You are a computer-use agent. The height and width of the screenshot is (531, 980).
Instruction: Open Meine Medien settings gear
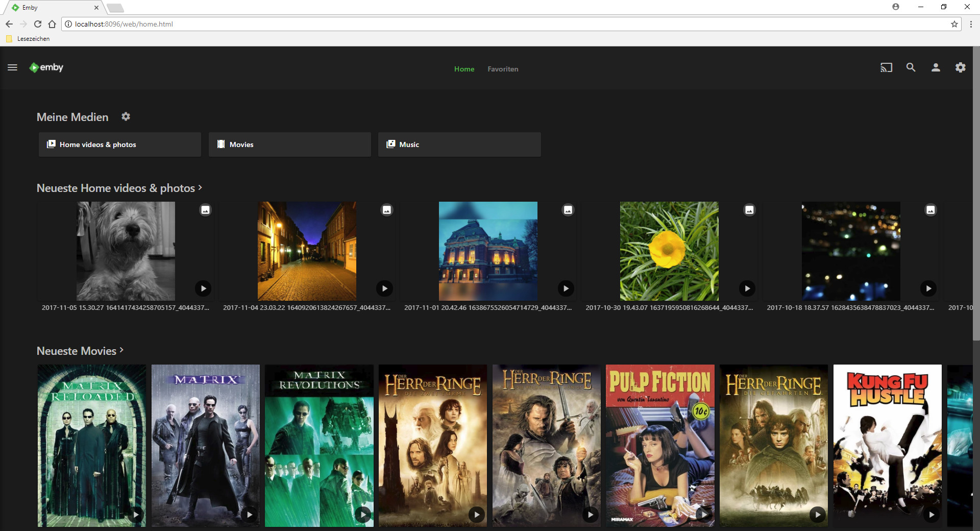point(126,117)
